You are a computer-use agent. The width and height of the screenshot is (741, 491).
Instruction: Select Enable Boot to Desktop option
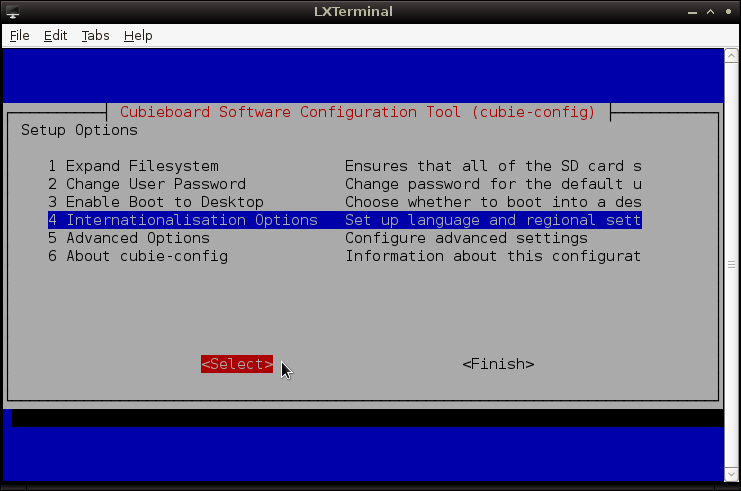pyautogui.click(x=155, y=202)
